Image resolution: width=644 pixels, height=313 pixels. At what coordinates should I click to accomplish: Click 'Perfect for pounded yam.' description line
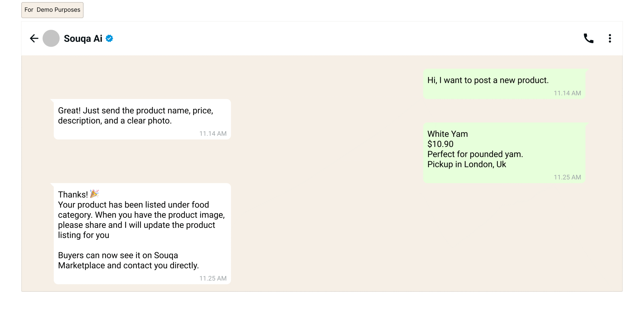475,154
